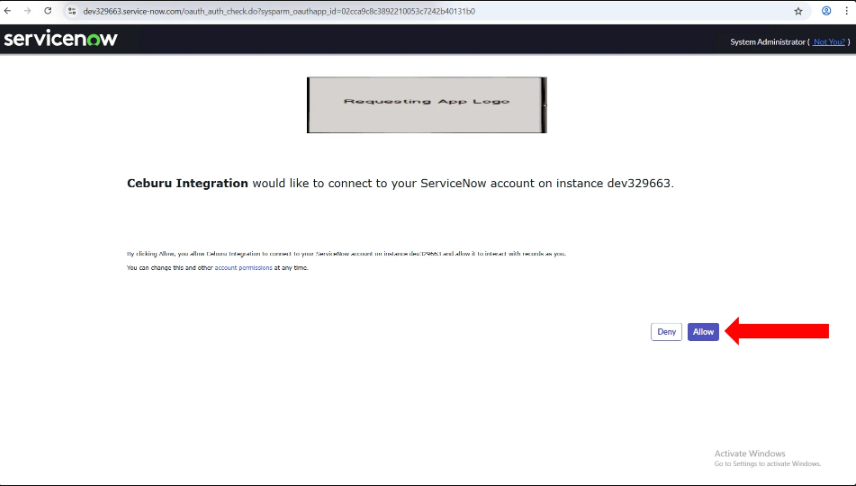Click the Requesting App Logo image
The width and height of the screenshot is (856, 486).
pos(427,105)
